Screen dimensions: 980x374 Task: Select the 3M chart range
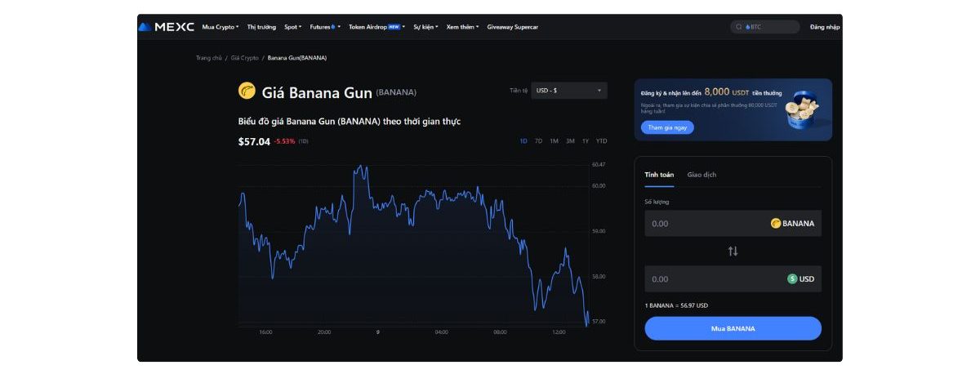[570, 141]
